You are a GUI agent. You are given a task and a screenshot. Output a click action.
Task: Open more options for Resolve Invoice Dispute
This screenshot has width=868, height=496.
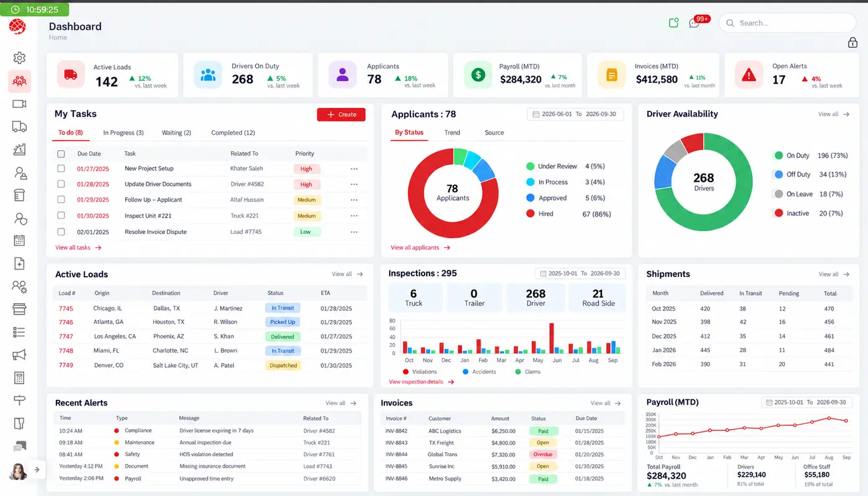(354, 232)
